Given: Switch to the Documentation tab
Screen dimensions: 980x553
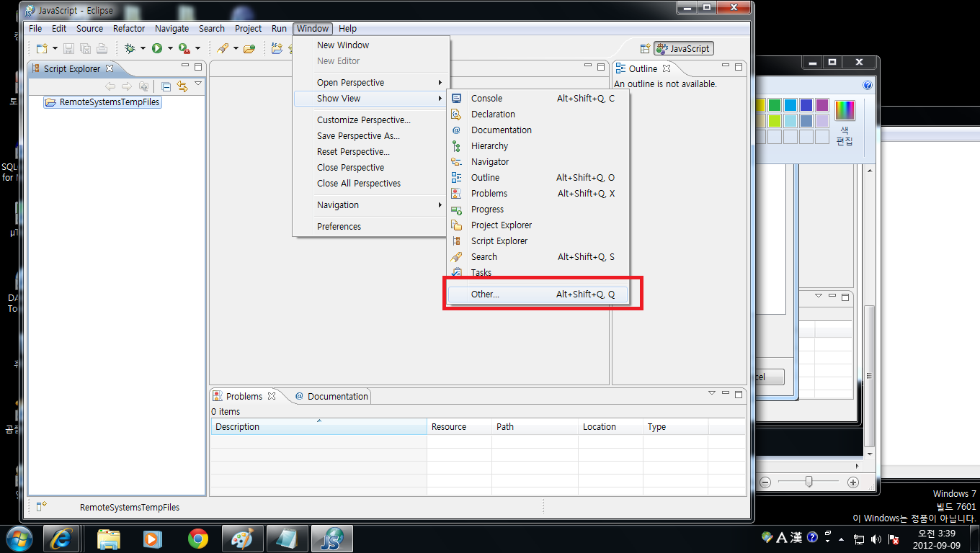Looking at the screenshot, I should (x=331, y=396).
